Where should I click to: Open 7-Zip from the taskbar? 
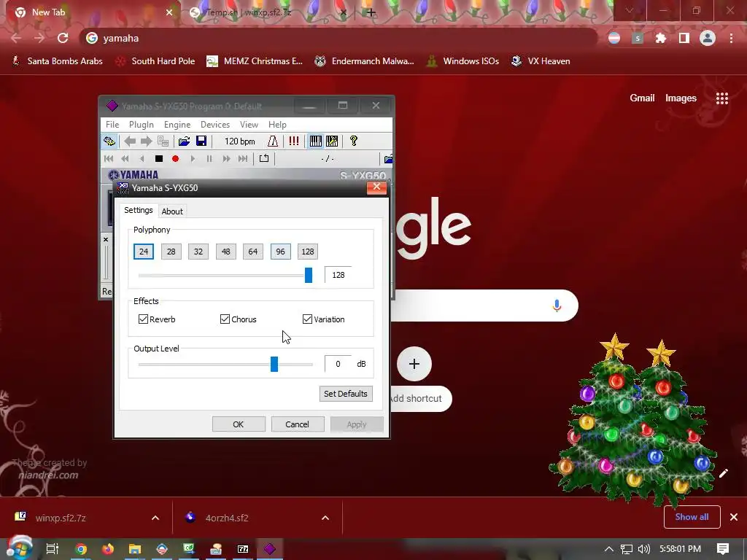[243, 549]
